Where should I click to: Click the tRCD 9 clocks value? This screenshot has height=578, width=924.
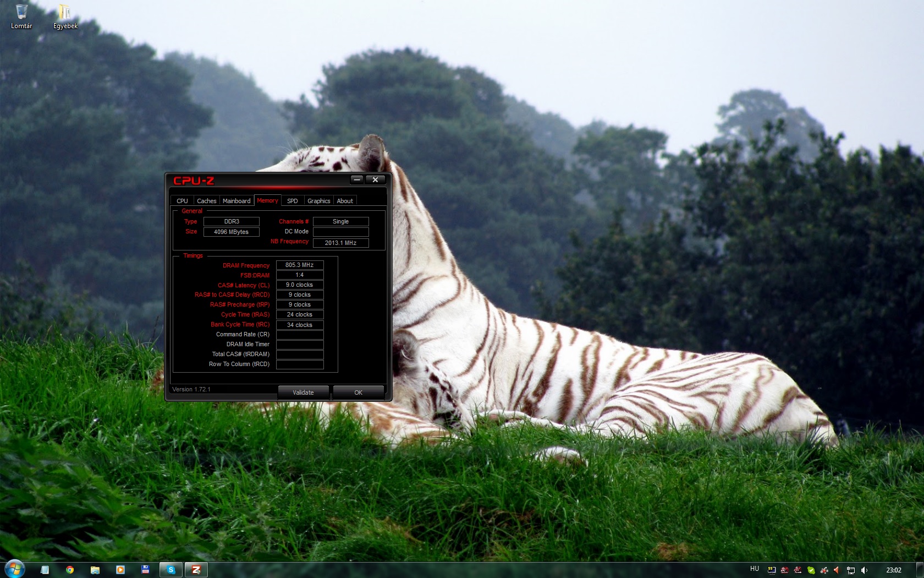pyautogui.click(x=300, y=295)
